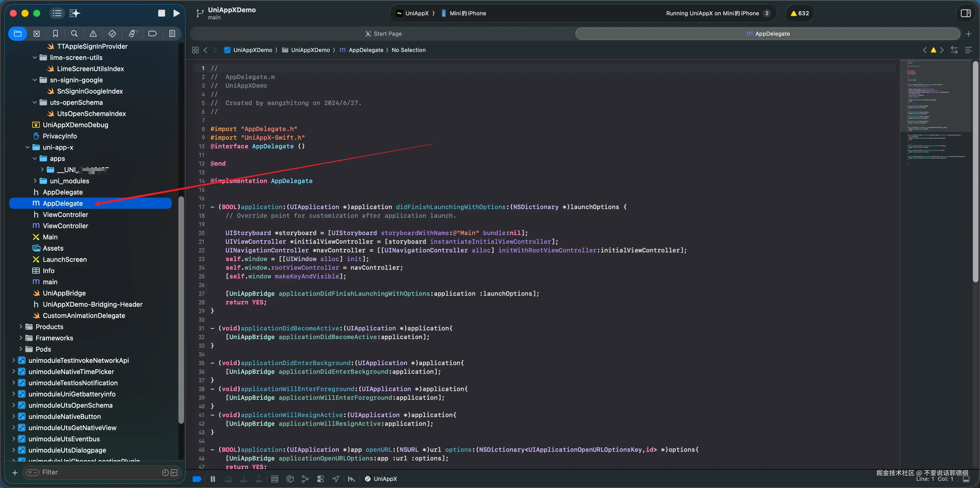This screenshot has height=488, width=980.
Task: Open the Issue navigator warning icon
Action: [x=93, y=34]
